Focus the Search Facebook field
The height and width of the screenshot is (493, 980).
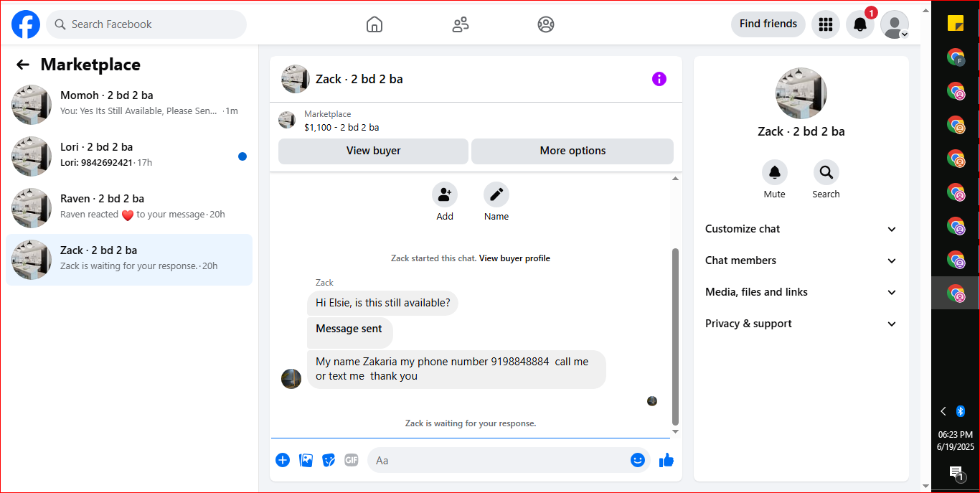[x=146, y=24]
